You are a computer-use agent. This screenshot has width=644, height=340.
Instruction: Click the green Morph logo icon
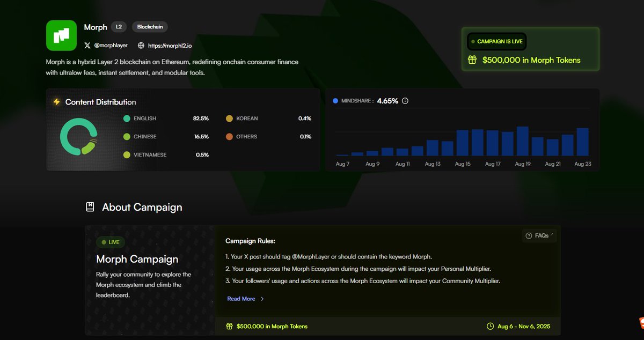pos(62,35)
